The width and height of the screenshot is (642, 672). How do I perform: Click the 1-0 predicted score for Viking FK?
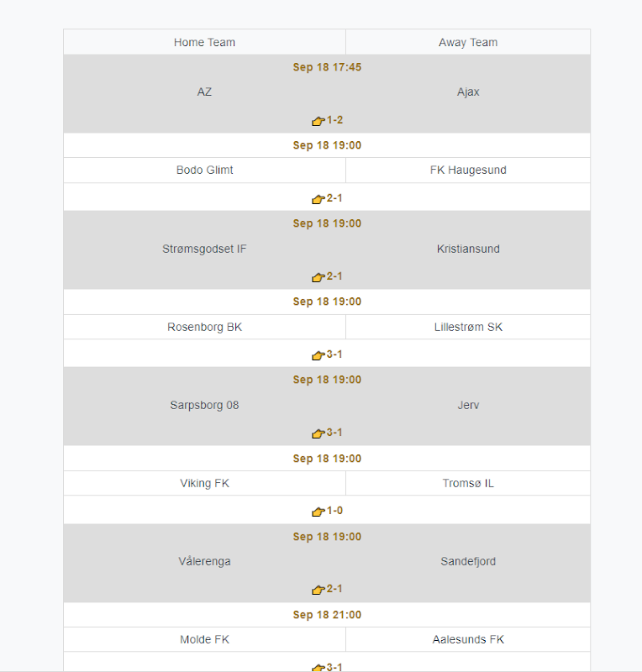tap(334, 511)
